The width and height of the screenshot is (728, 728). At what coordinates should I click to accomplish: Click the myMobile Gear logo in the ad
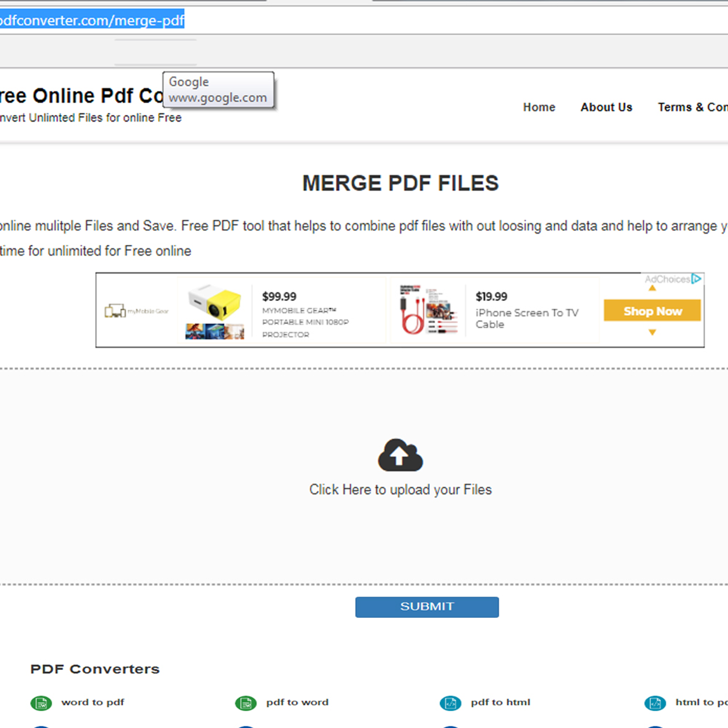pyautogui.click(x=136, y=310)
